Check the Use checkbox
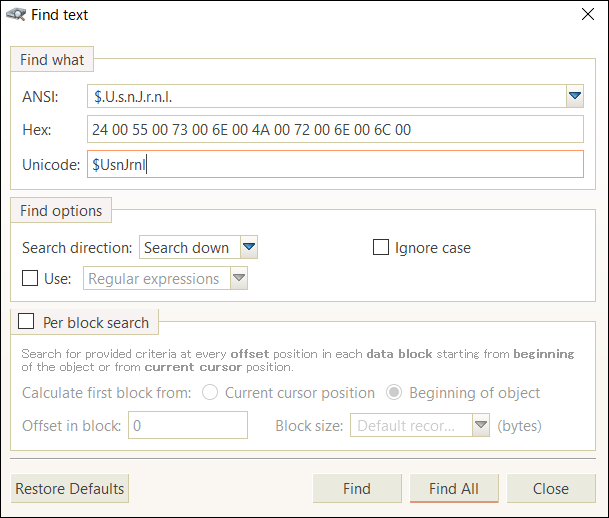 30,278
